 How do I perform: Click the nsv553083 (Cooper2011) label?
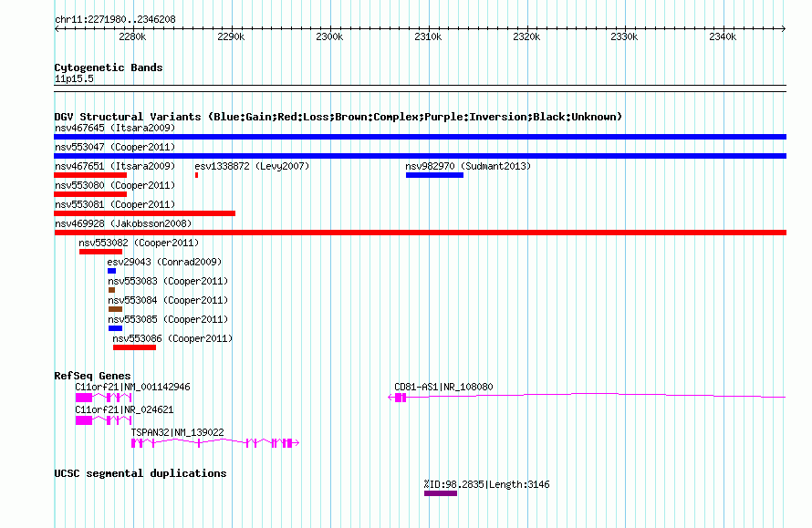coord(168,281)
